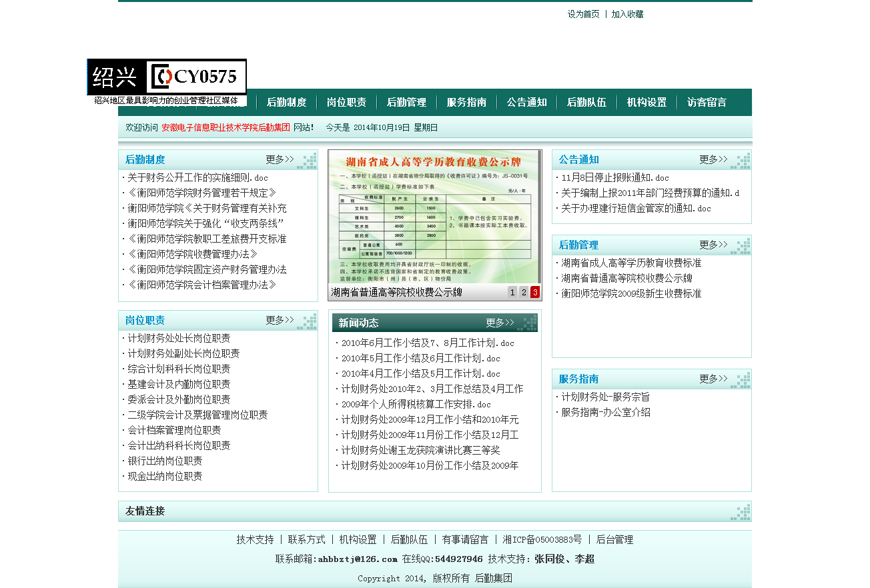
Task: Open the caption 湖南省普通高等院校收费公示牌
Action: 397,293
